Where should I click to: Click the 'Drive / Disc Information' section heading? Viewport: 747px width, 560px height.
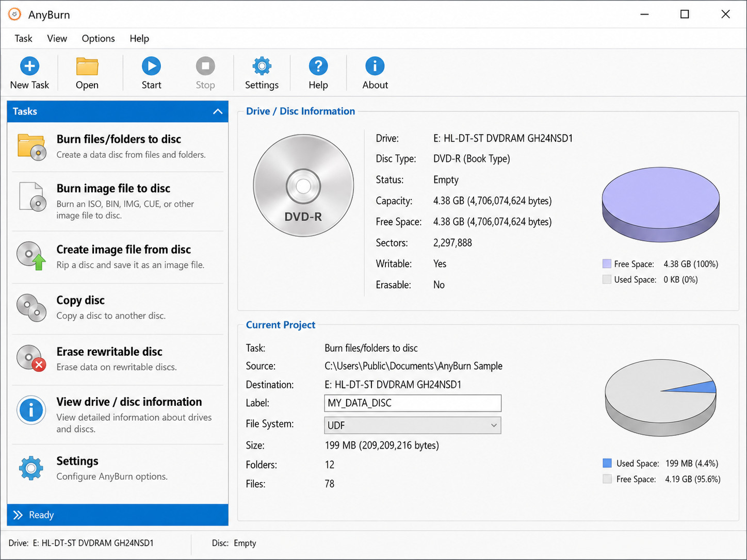(x=300, y=111)
